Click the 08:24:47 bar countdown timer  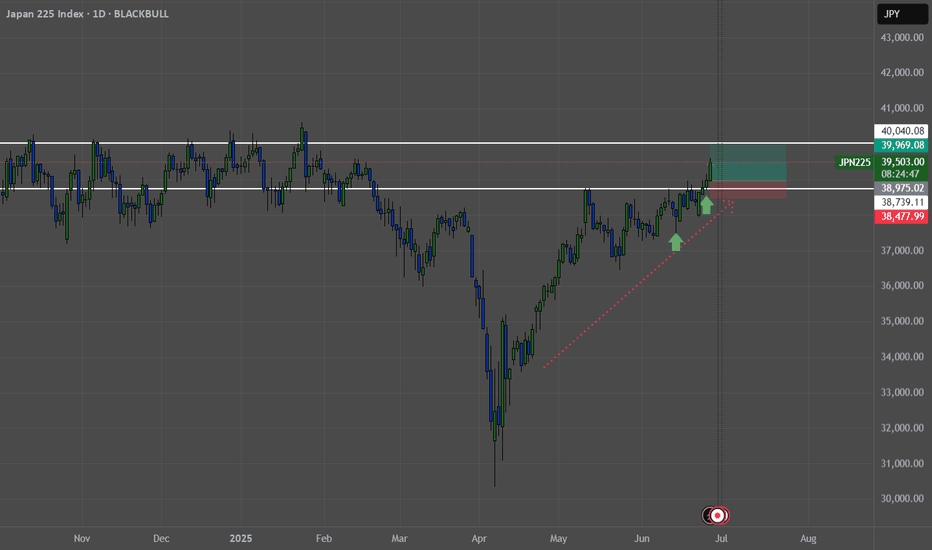point(901,174)
